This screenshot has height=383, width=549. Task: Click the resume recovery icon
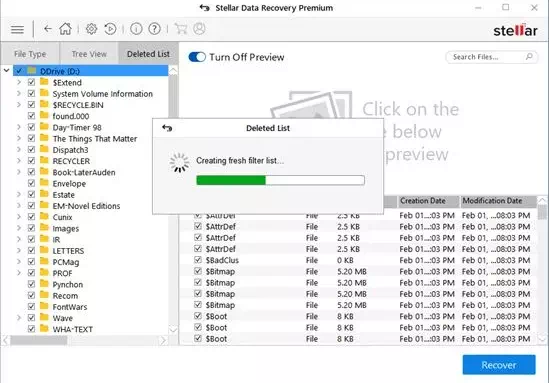tap(110, 29)
